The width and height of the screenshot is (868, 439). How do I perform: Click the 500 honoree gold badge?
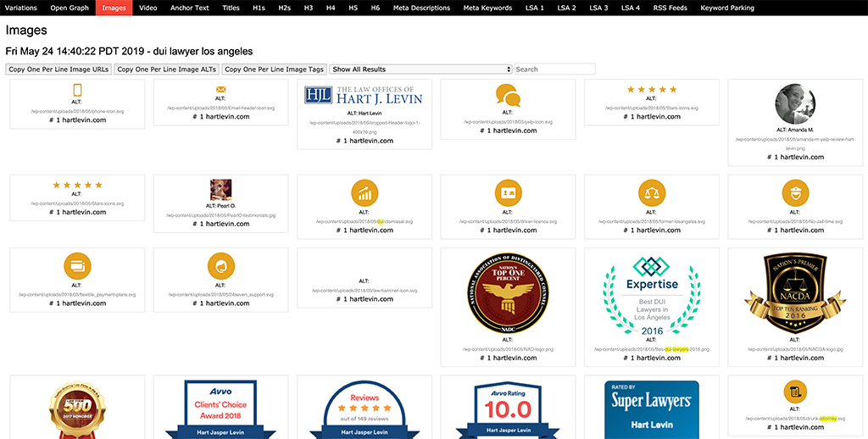click(77, 409)
